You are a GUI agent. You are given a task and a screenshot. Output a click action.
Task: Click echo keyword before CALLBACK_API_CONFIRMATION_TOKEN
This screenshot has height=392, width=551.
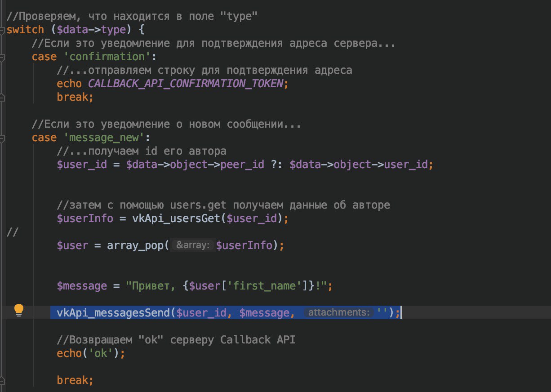pyautogui.click(x=69, y=84)
